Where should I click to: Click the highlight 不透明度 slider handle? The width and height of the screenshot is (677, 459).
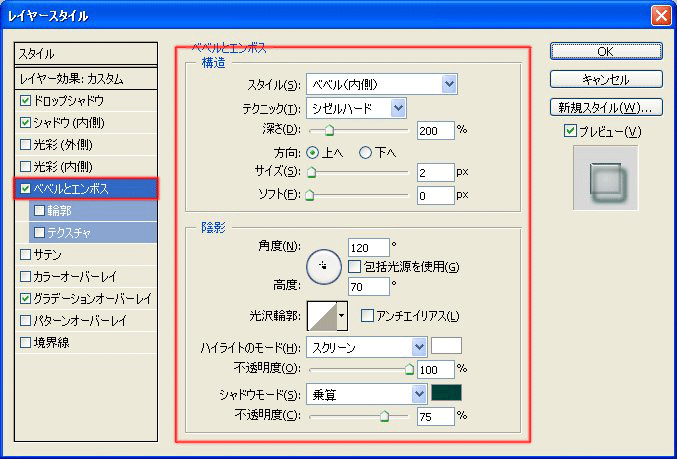[x=409, y=369]
